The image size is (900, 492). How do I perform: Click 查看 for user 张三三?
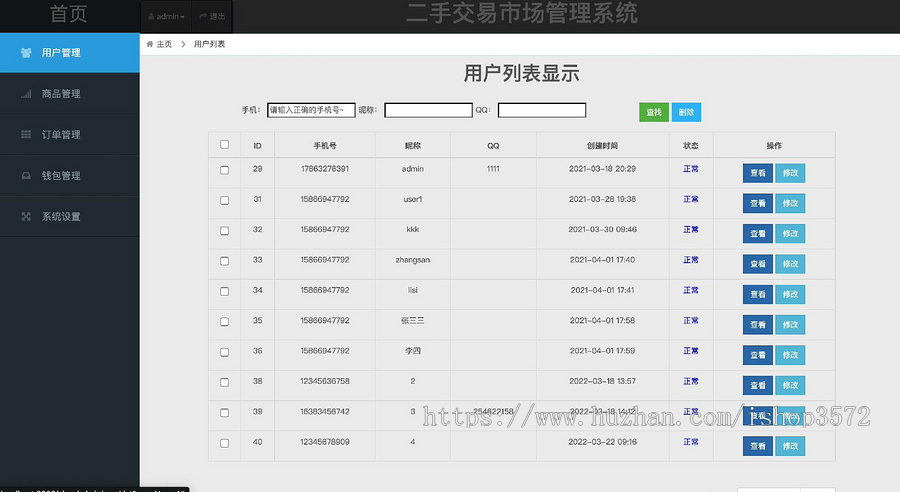[x=758, y=324]
